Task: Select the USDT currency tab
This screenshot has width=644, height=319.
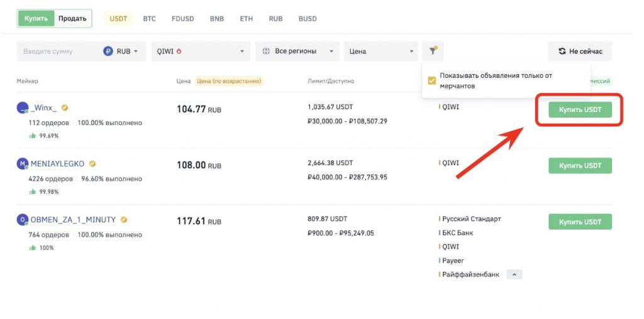Action: pos(118,19)
